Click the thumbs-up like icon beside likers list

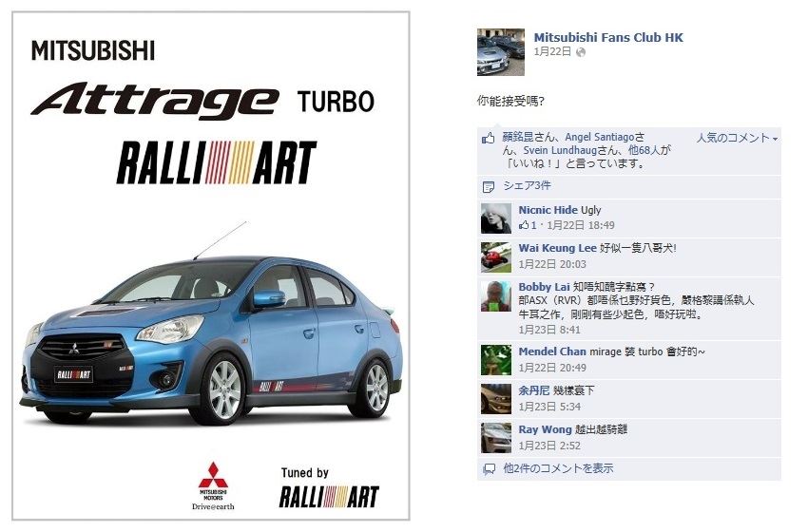(x=488, y=138)
